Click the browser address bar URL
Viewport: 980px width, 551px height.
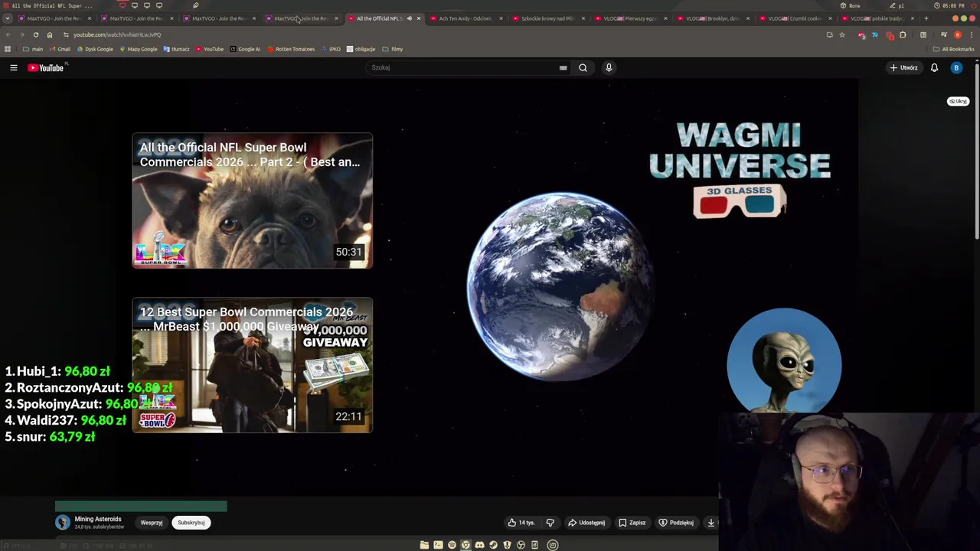pyautogui.click(x=117, y=34)
